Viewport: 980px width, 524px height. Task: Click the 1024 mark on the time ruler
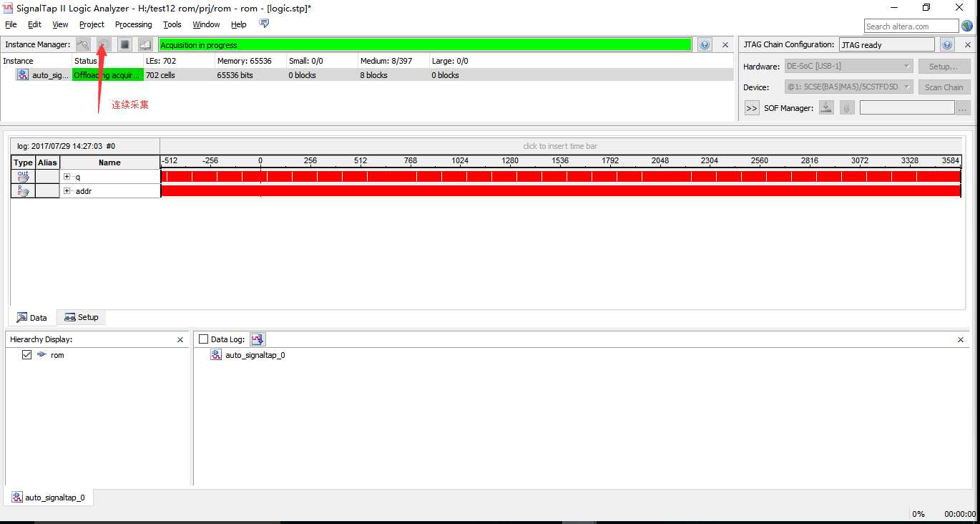(x=460, y=160)
